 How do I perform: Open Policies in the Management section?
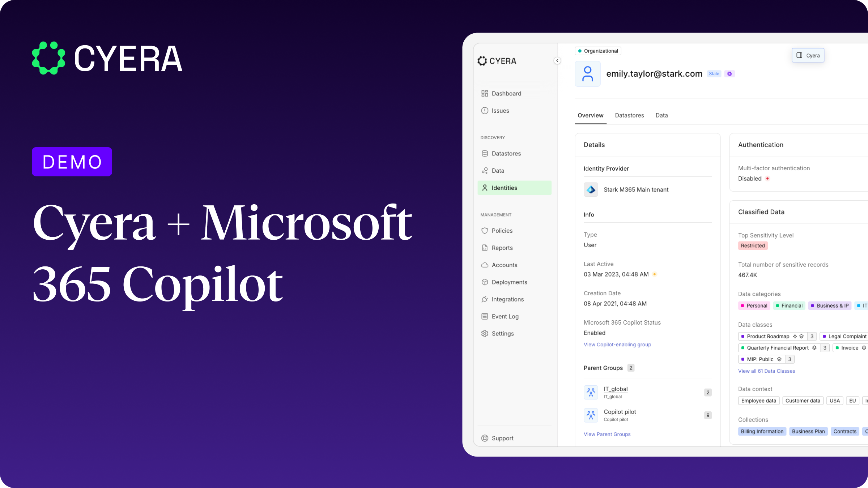[514, 231]
